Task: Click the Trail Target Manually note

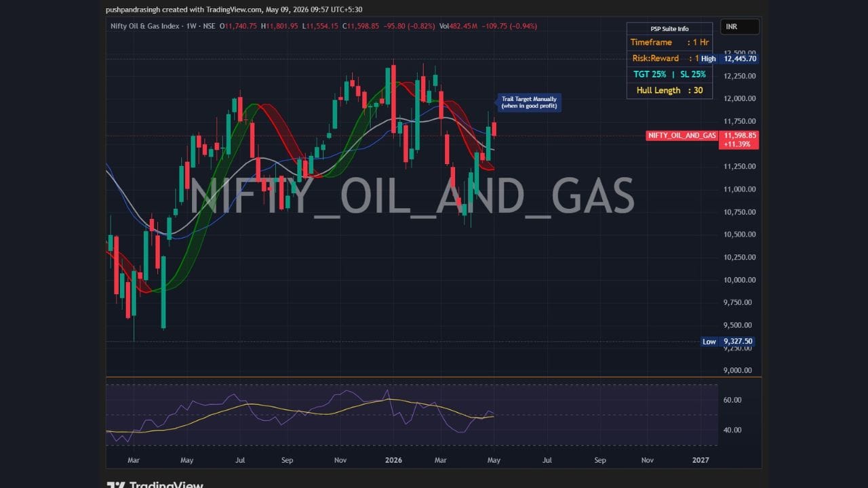Action: pos(529,102)
